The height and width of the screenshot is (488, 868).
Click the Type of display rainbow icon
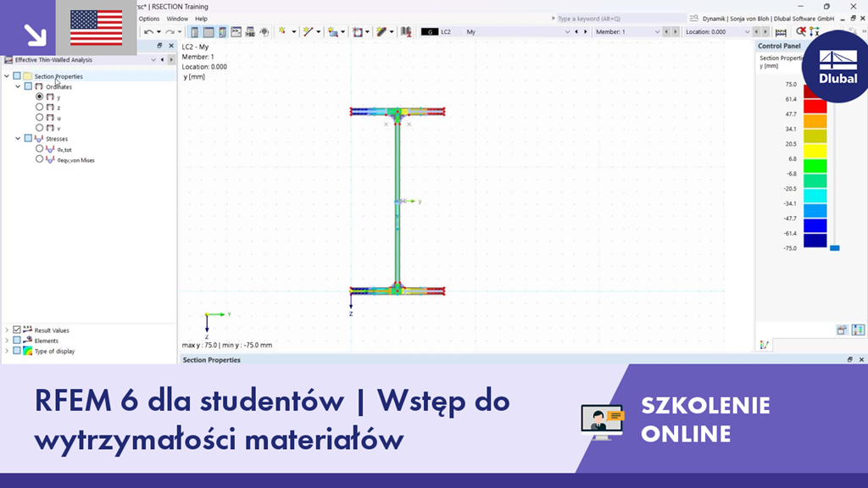[x=28, y=351]
